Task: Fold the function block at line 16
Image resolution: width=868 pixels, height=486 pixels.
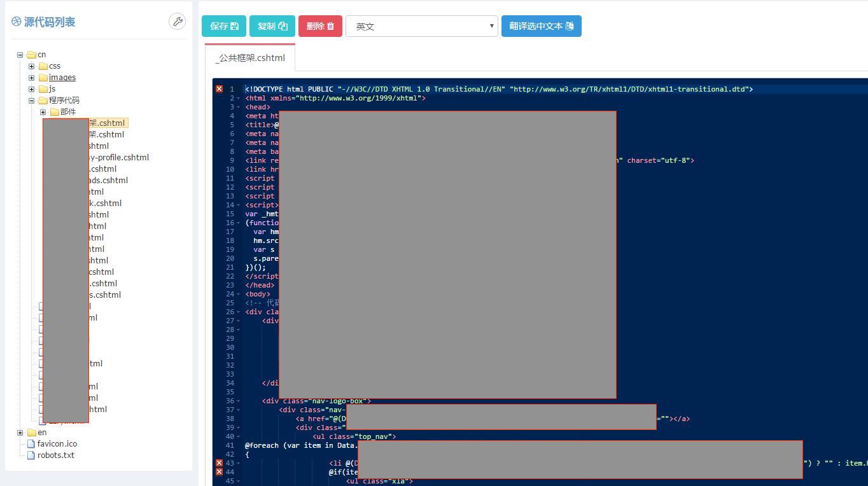Action: click(239, 223)
